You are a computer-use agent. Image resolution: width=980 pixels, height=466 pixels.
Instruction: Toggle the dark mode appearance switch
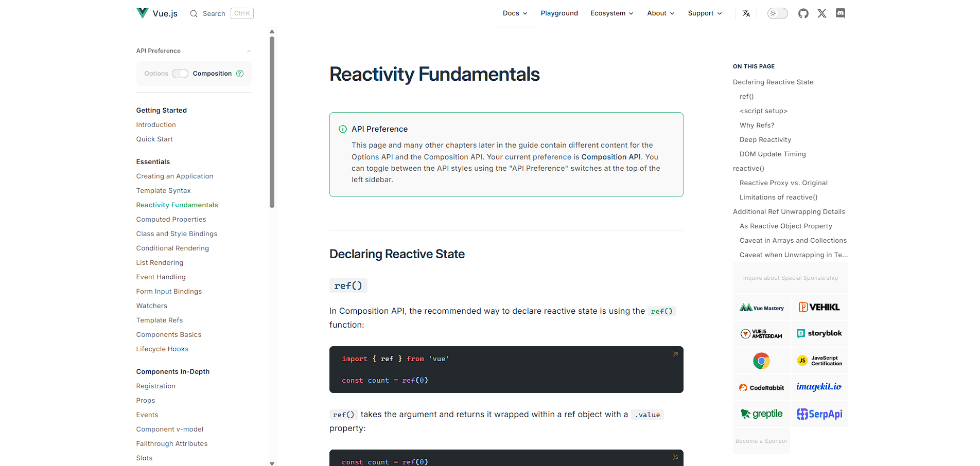click(778, 13)
